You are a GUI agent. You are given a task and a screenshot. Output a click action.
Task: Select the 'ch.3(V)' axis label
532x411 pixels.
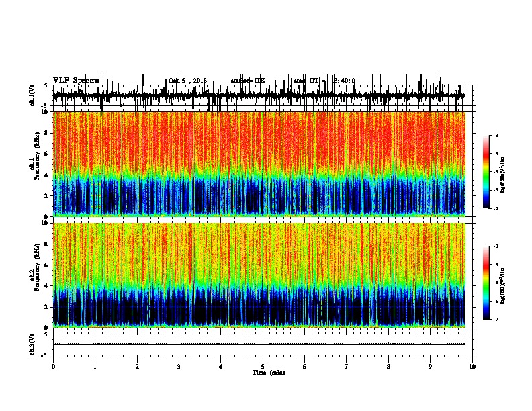point(32,345)
